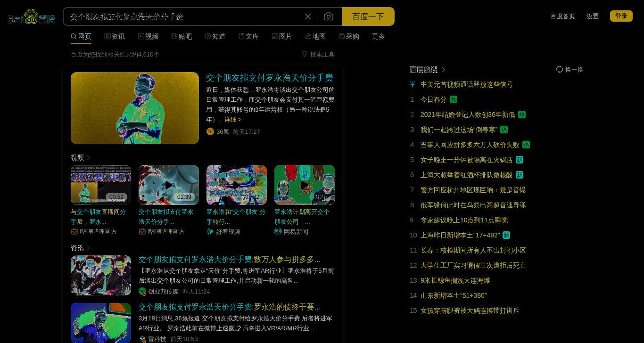Click 详细 > link in summary
This screenshot has width=644, height=343.
(233, 120)
